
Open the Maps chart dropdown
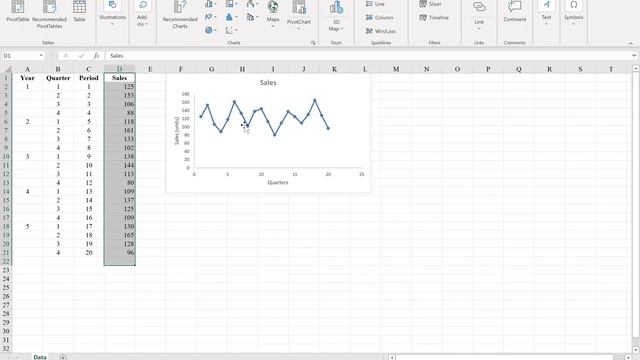click(x=273, y=13)
